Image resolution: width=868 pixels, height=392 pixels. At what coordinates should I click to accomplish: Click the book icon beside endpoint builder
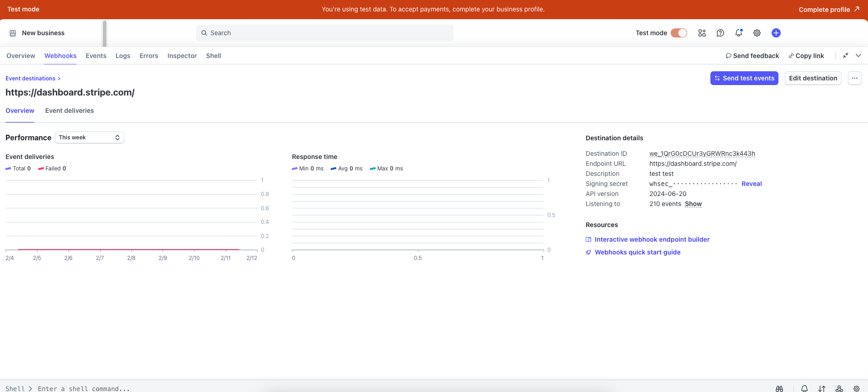click(x=588, y=239)
